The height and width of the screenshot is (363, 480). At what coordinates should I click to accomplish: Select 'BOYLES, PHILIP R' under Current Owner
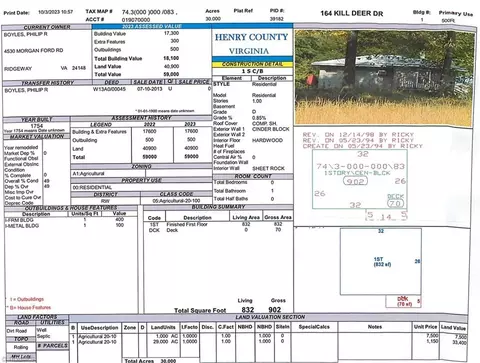coord(26,34)
